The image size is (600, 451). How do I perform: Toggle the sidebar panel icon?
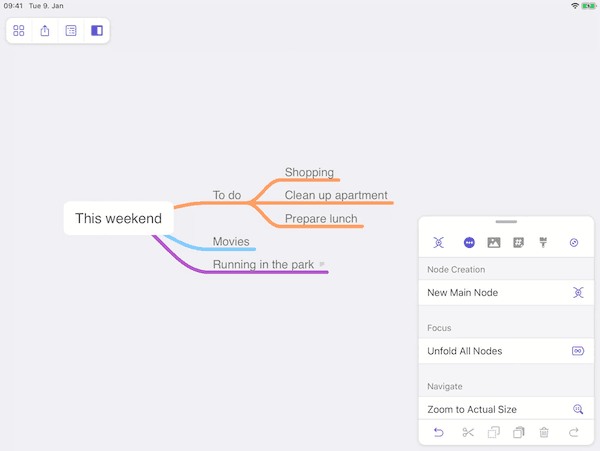(x=97, y=31)
